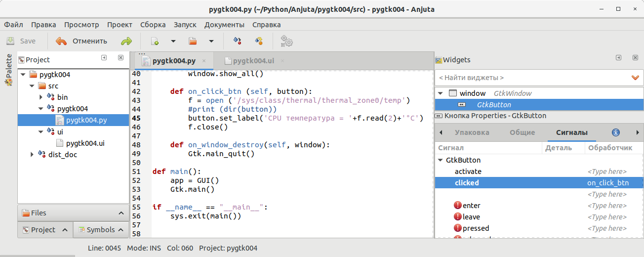This screenshot has width=644, height=257.
Task: Expand the bin target in project tree
Action: [41, 97]
